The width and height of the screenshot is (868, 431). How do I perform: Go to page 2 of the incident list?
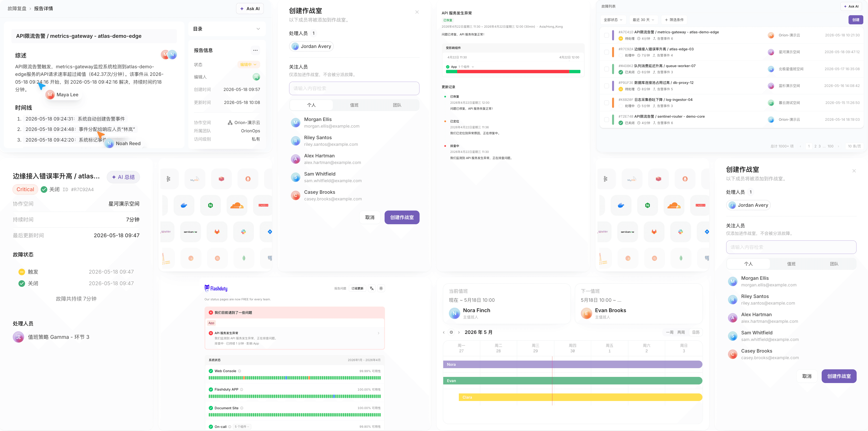tap(815, 146)
